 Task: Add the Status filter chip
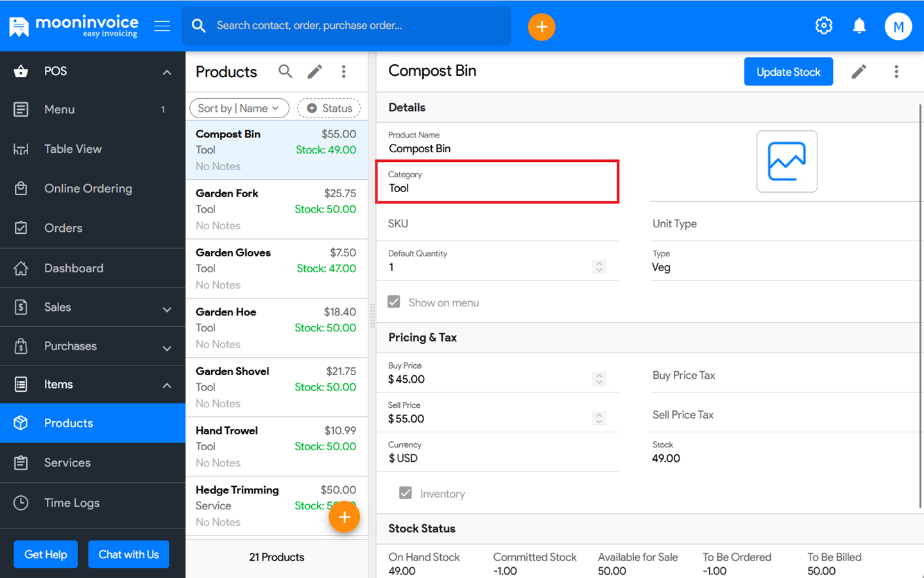(x=329, y=108)
